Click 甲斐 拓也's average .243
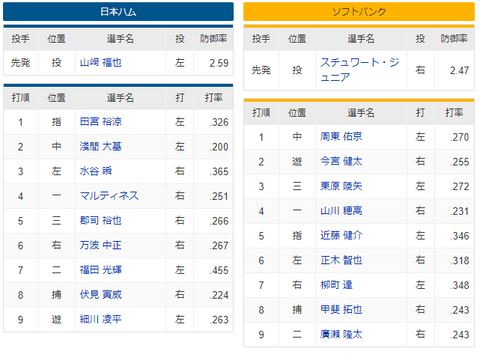The height and width of the screenshot is (363, 480). pos(460,310)
